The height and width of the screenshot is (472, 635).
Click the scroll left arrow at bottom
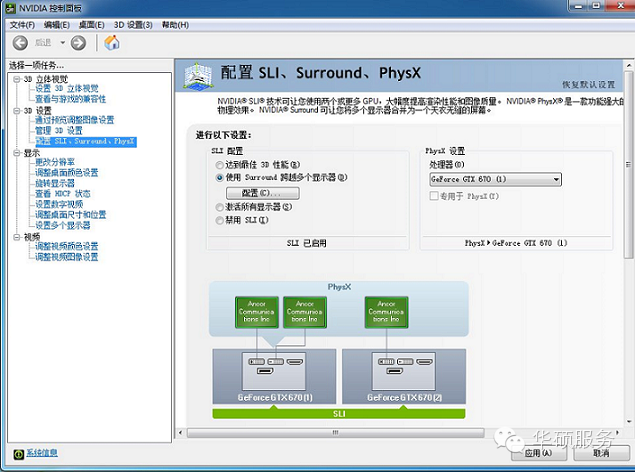(181, 433)
